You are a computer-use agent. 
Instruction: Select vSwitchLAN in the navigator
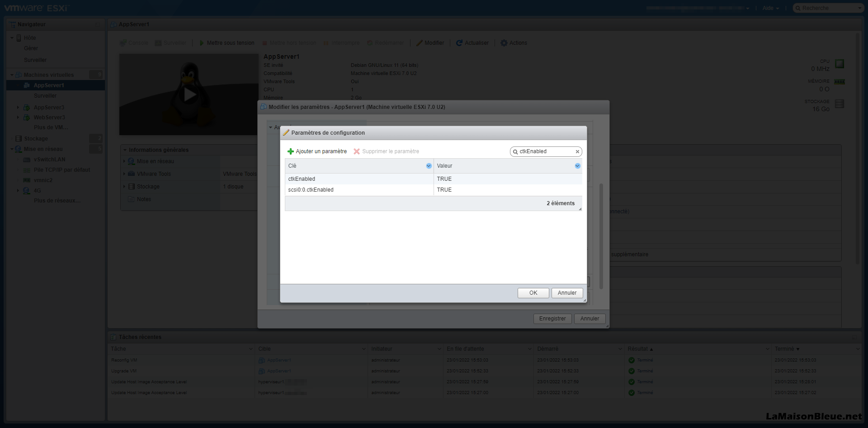[49, 160]
